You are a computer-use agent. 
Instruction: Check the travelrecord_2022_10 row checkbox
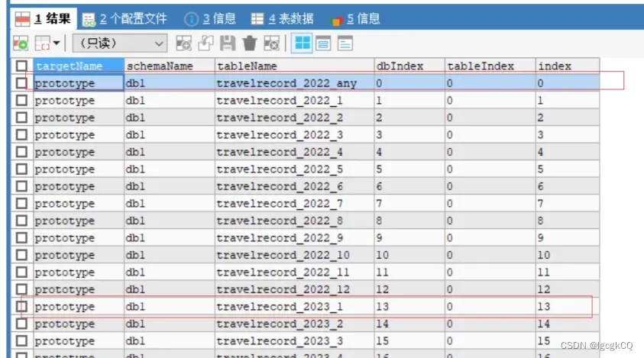(21, 255)
